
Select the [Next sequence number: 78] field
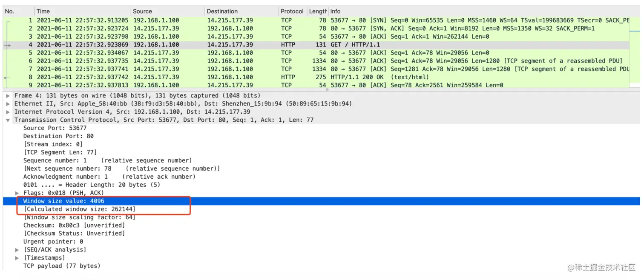(121, 169)
